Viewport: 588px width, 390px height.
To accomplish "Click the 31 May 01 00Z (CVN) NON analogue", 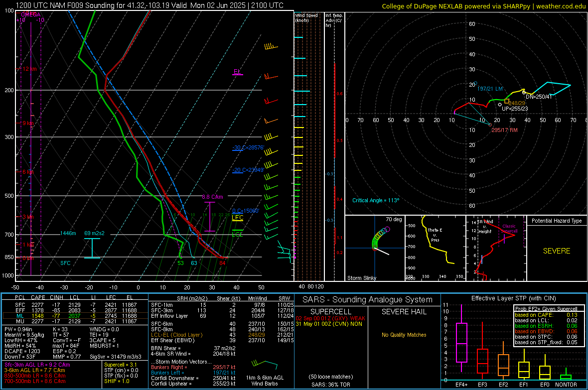I will point(329,324).
